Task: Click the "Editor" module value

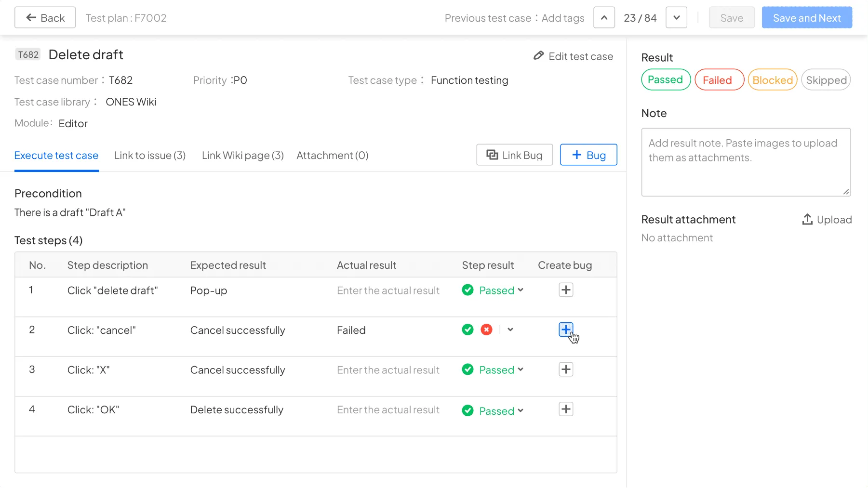Action: coord(73,123)
